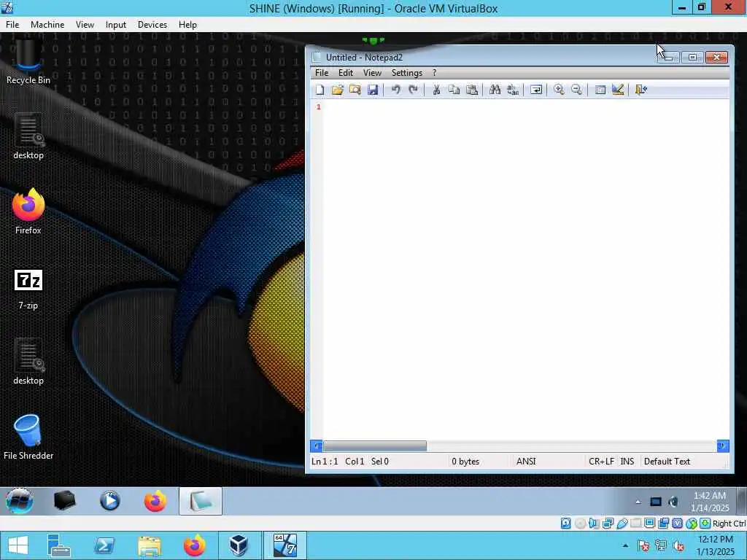Select the syntax scheme toolbar icon
Image resolution: width=747 pixels, height=560 pixels.
click(x=600, y=90)
